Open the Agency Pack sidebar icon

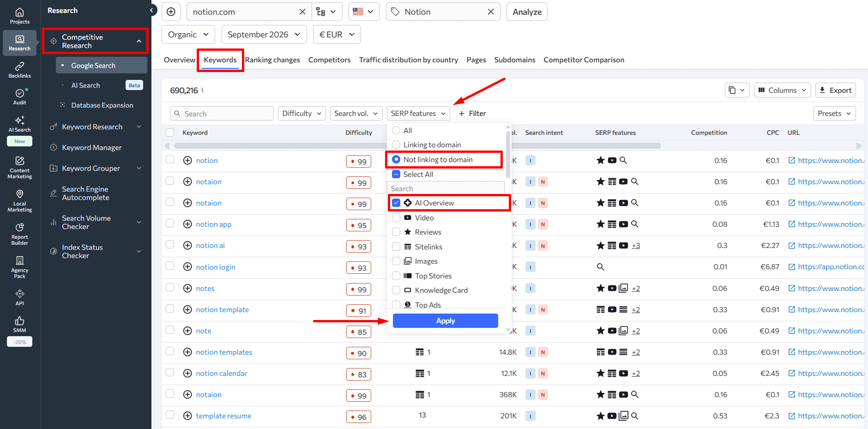pyautogui.click(x=19, y=267)
